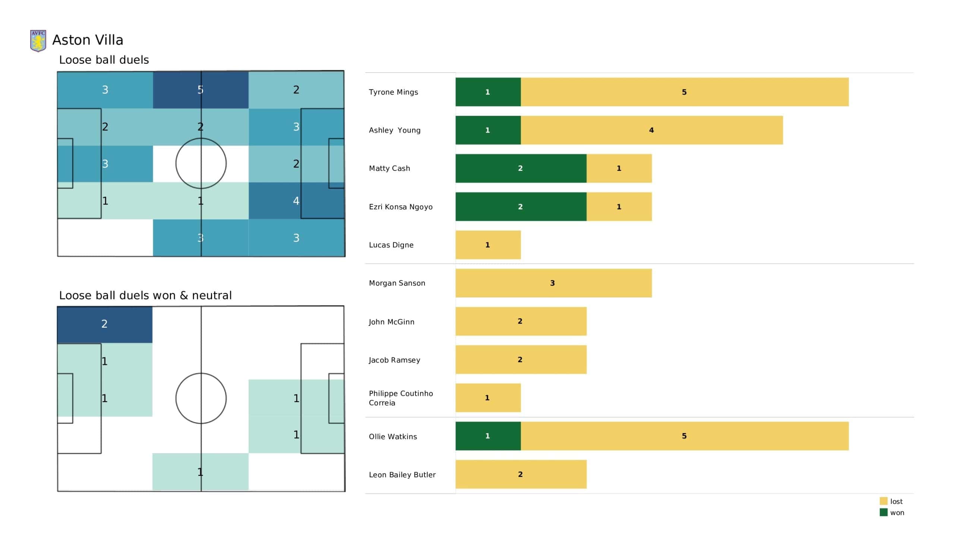Viewport: 954px width, 560px height.
Task: Select Tyrone Mings lost bar showing 5
Action: click(685, 92)
